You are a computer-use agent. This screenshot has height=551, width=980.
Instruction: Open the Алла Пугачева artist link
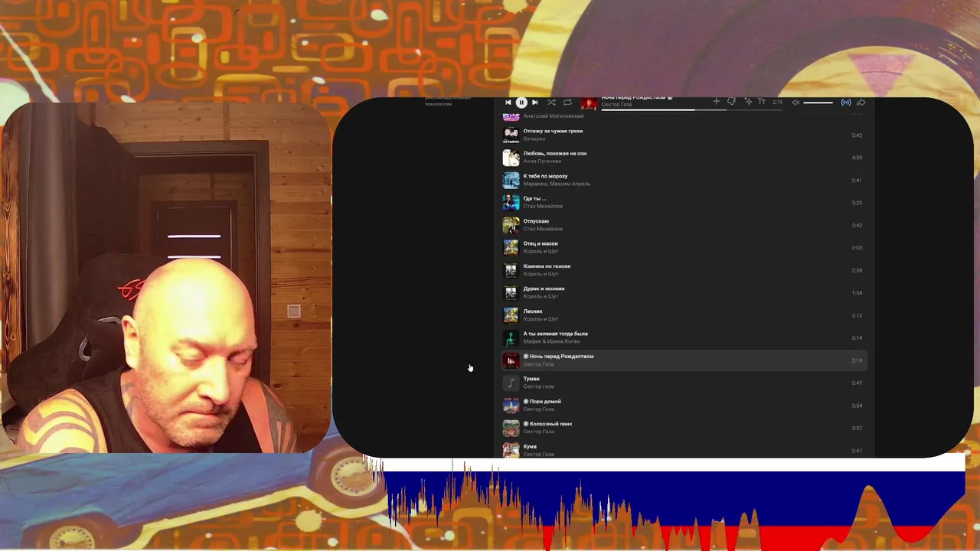coord(542,161)
